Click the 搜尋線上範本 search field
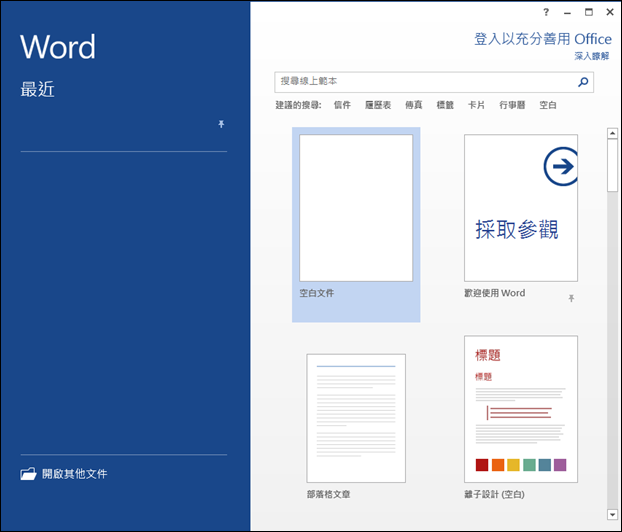Image resolution: width=622 pixels, height=532 pixels. coord(434,82)
